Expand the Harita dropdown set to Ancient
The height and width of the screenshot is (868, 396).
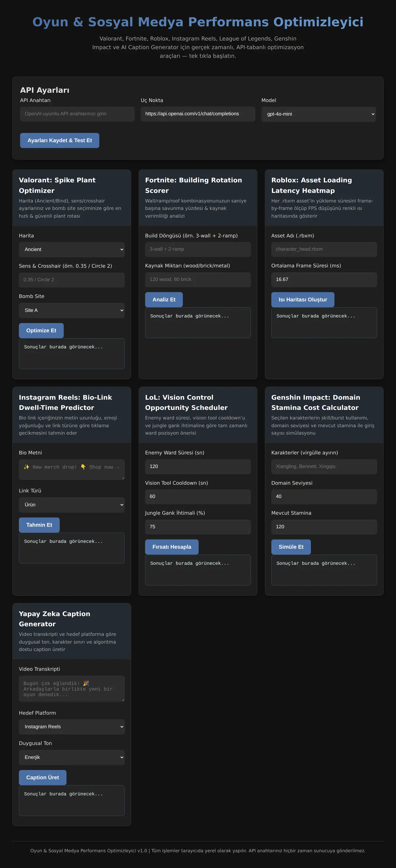point(72,249)
